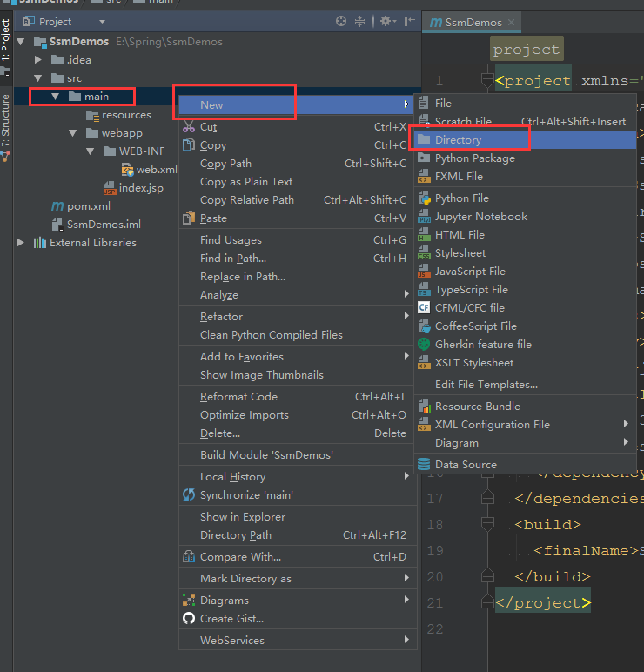644x672 pixels.
Task: Open the Refactor submenu
Action: tap(298, 317)
